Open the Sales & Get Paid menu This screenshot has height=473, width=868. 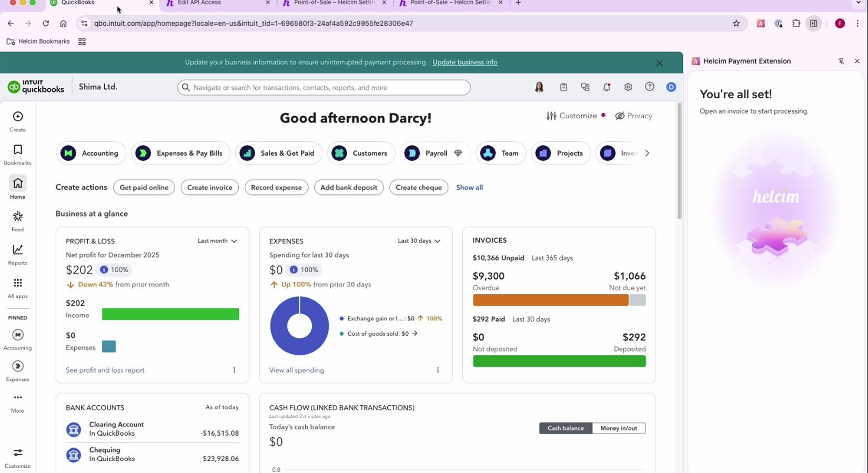click(x=278, y=153)
